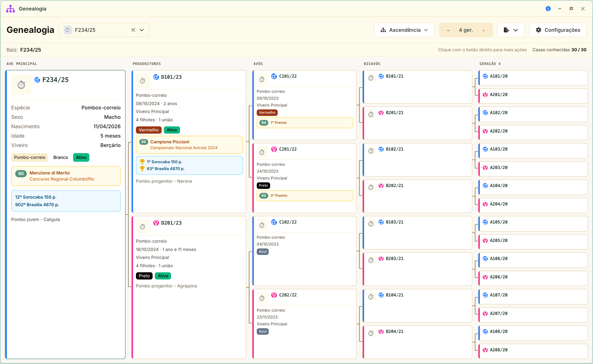Click trophy icon for 1º Sorocaba result
The height and width of the screenshot is (364, 593).
142,162
